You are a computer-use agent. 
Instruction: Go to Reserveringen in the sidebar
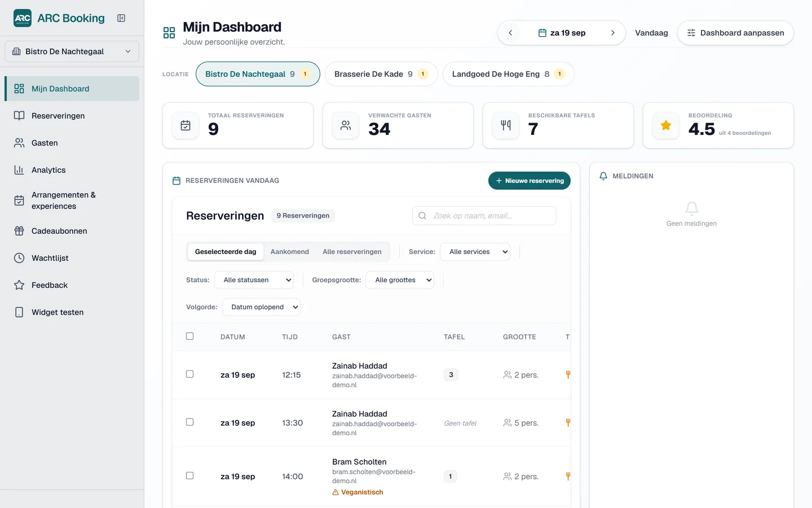click(72, 116)
